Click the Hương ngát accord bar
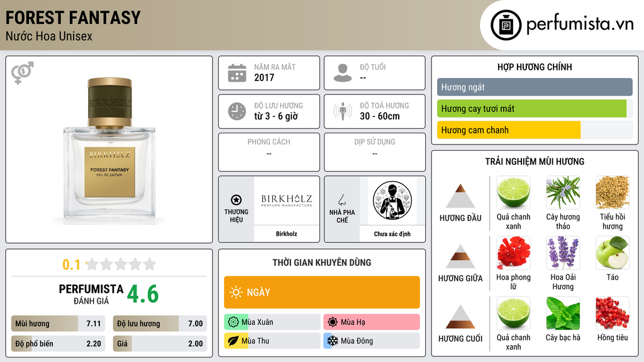 (x=535, y=87)
